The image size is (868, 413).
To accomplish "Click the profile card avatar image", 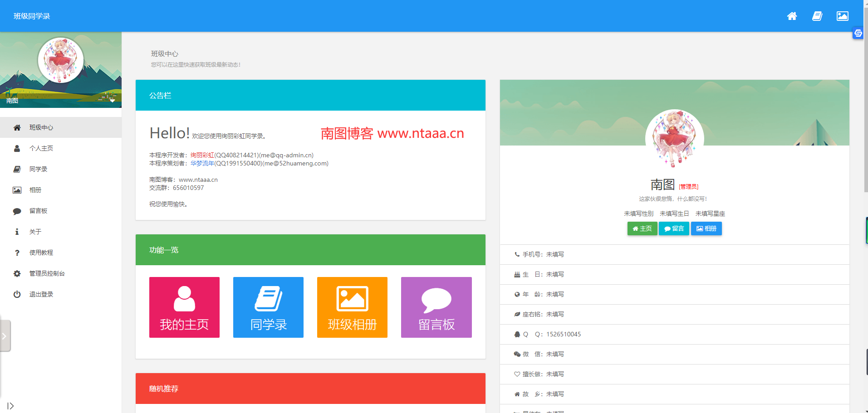I will [x=674, y=138].
